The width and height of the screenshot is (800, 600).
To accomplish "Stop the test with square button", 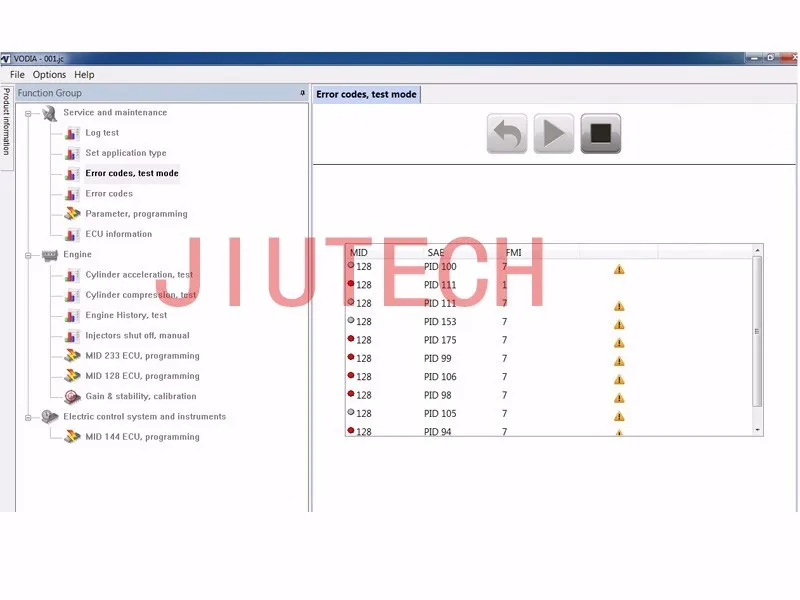I will tap(601, 134).
